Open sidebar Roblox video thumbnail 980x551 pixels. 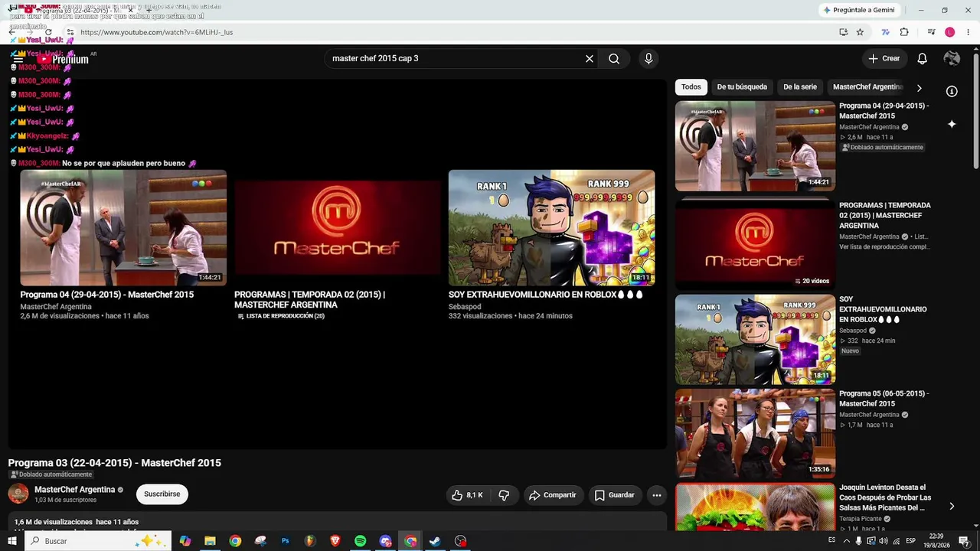pos(755,340)
